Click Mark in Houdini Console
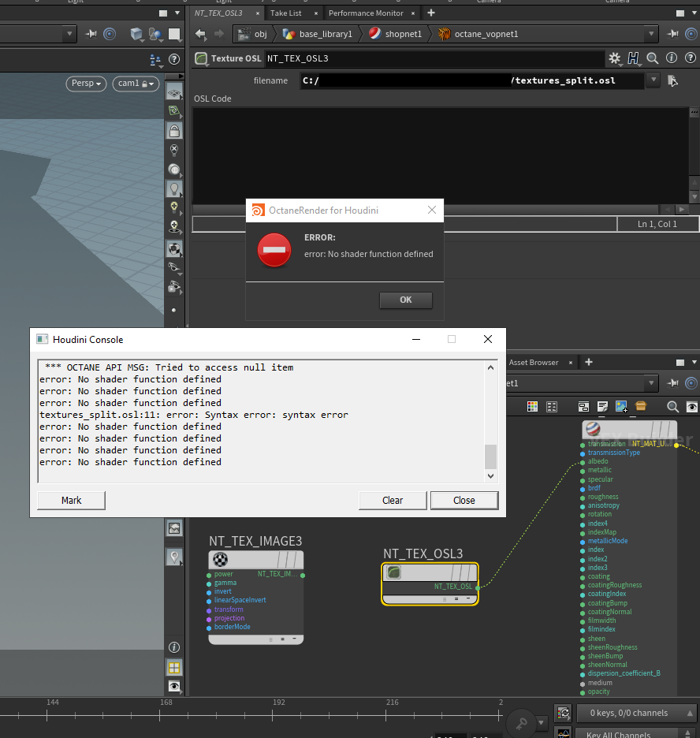Viewport: 700px width, 738px height. (x=71, y=501)
